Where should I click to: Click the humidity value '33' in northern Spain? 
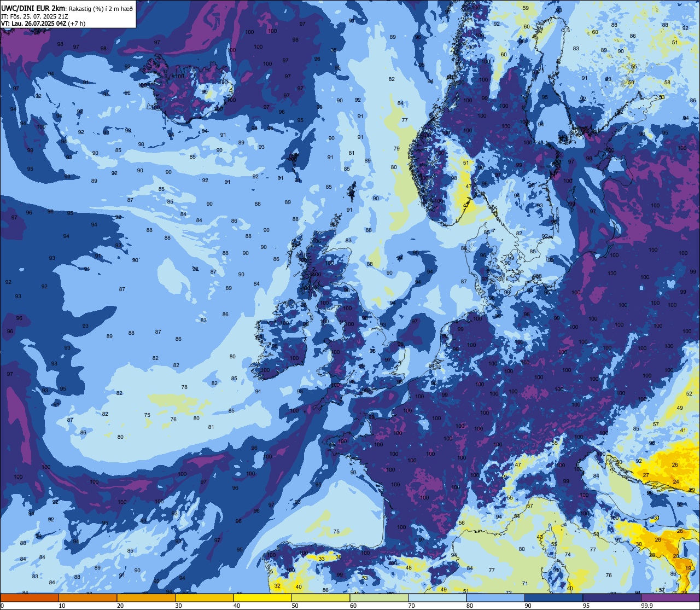point(322,559)
